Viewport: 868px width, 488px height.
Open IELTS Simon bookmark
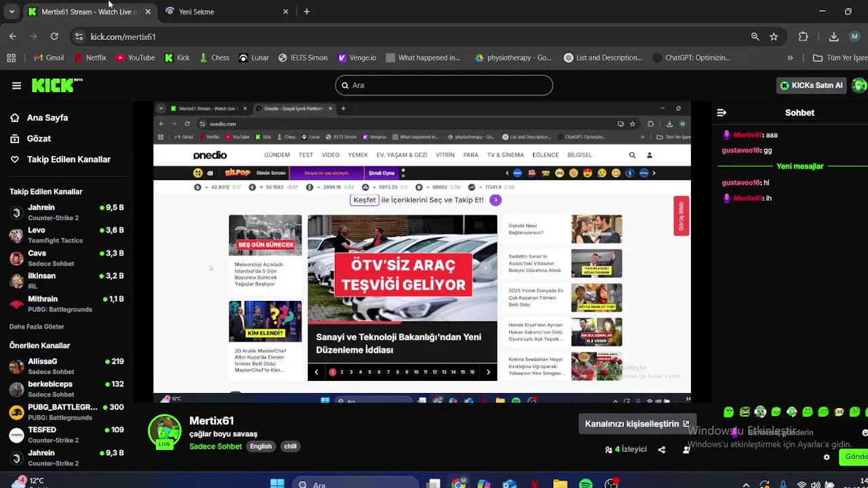[x=302, y=58]
